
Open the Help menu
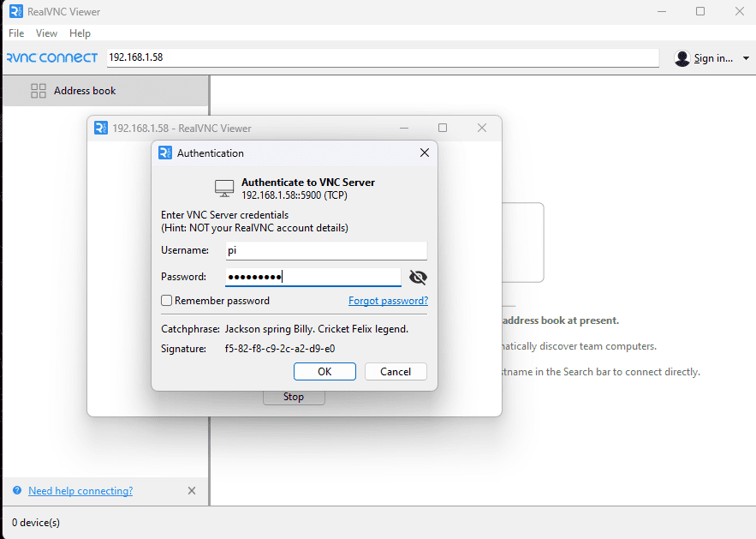[80, 33]
